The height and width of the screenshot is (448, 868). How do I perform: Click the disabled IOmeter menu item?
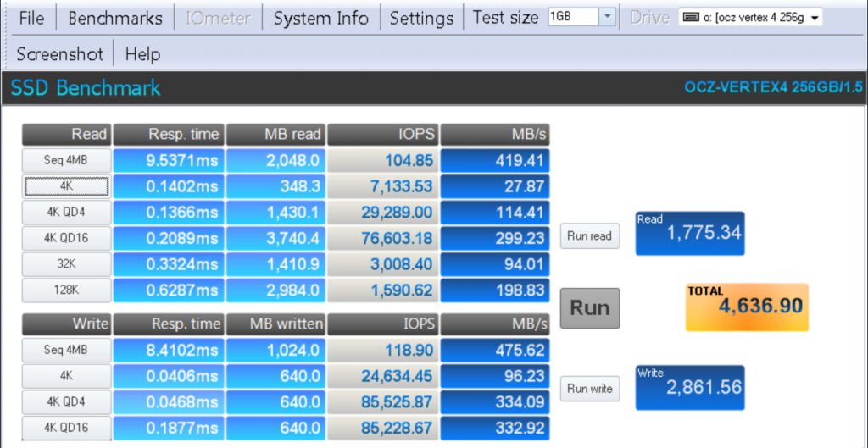218,19
